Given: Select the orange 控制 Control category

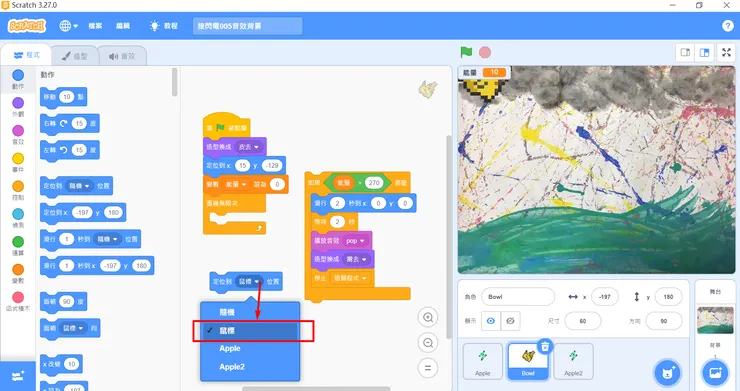Looking at the screenshot, I should coord(18,190).
